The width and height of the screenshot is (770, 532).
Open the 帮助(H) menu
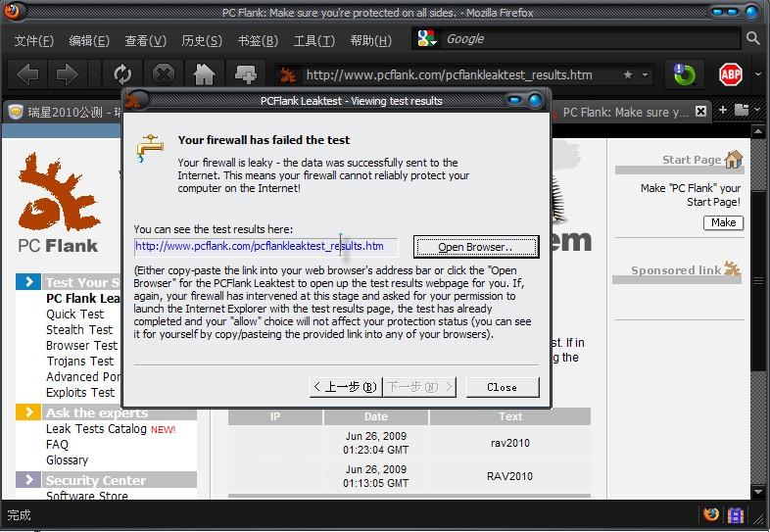[x=370, y=40]
